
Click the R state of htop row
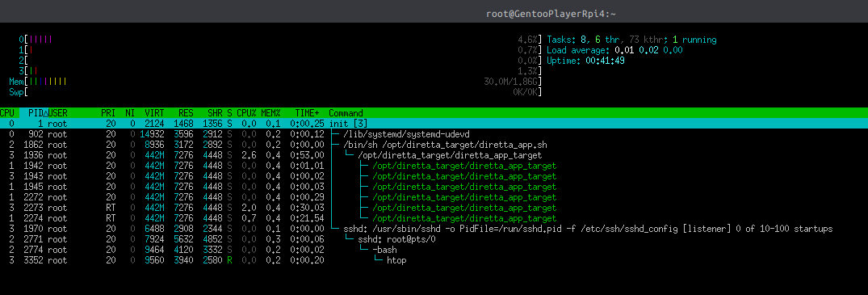(230, 260)
